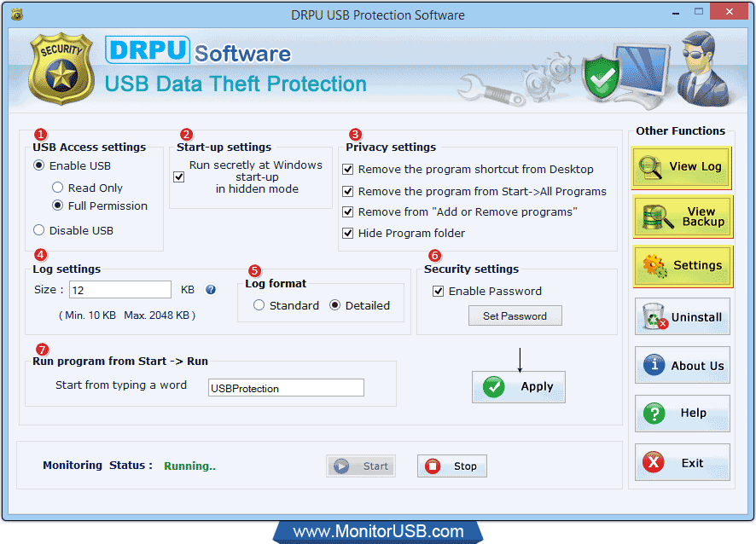Click the www.MonitorUSB.com link

[x=378, y=531]
